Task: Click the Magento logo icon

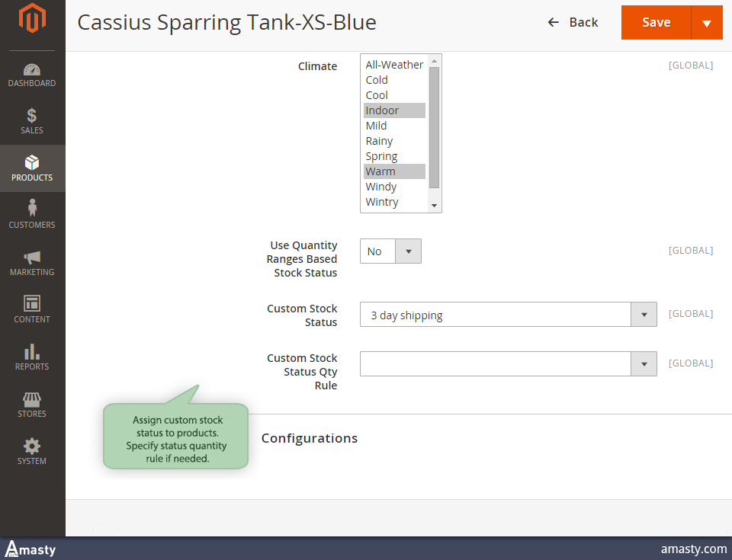Action: pyautogui.click(x=32, y=22)
